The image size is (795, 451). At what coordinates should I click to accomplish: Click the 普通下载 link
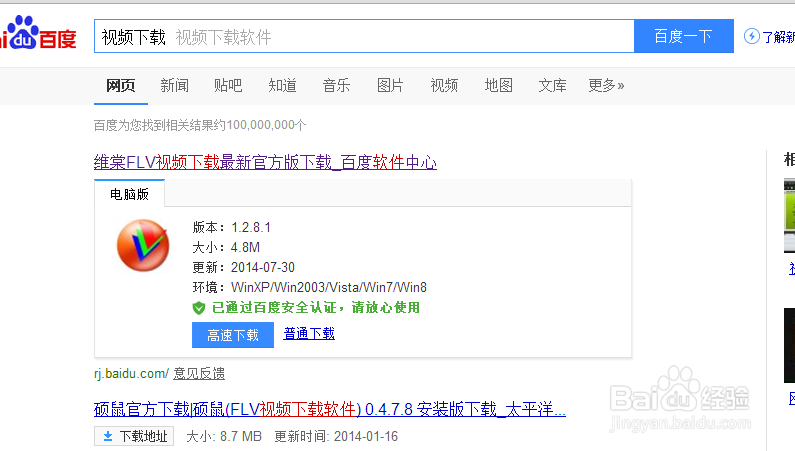point(309,333)
